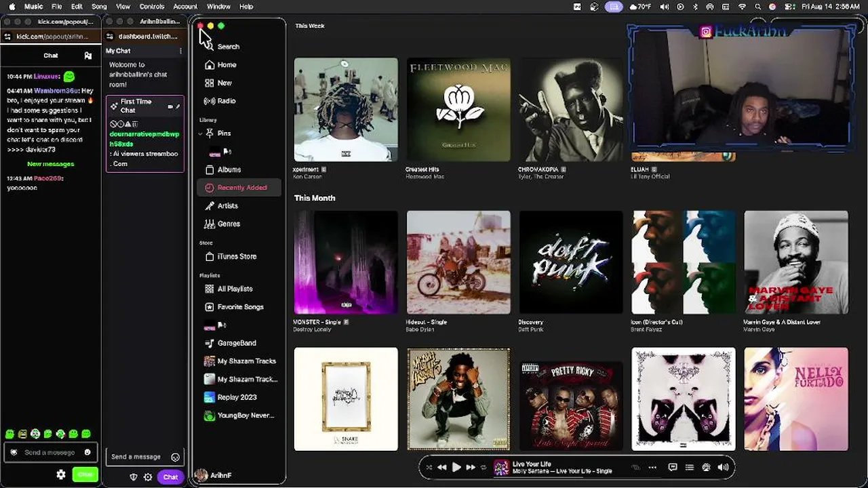Image resolution: width=868 pixels, height=488 pixels.
Task: Open Fleetwood Mac Greatest Hits album
Action: pyautogui.click(x=458, y=110)
